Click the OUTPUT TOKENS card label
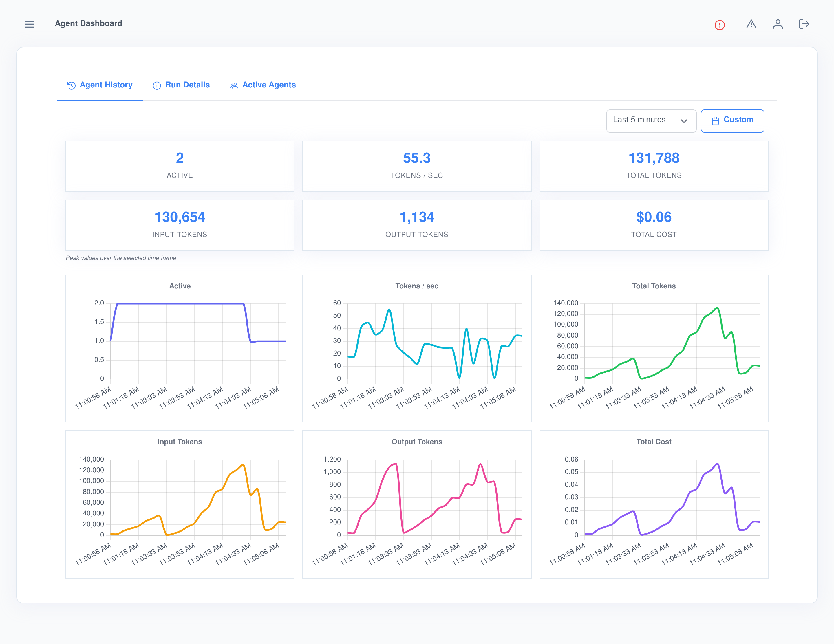 417,234
